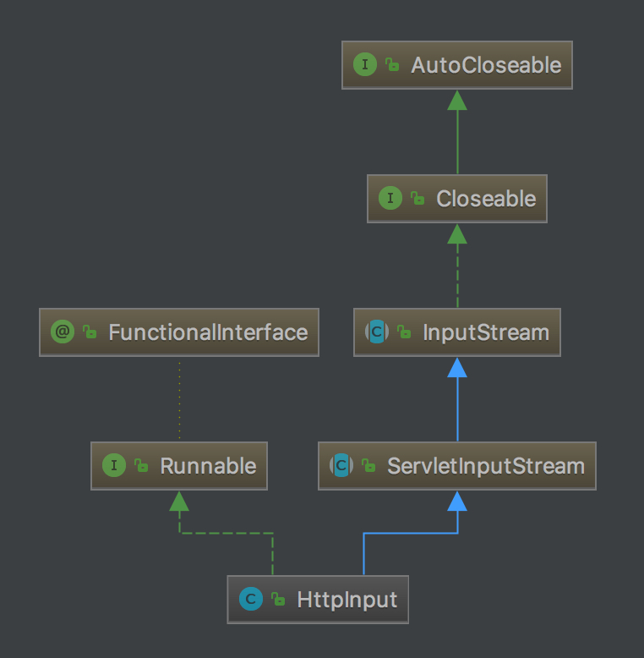
Task: Select the ServletInputStream node label
Action: click(486, 466)
